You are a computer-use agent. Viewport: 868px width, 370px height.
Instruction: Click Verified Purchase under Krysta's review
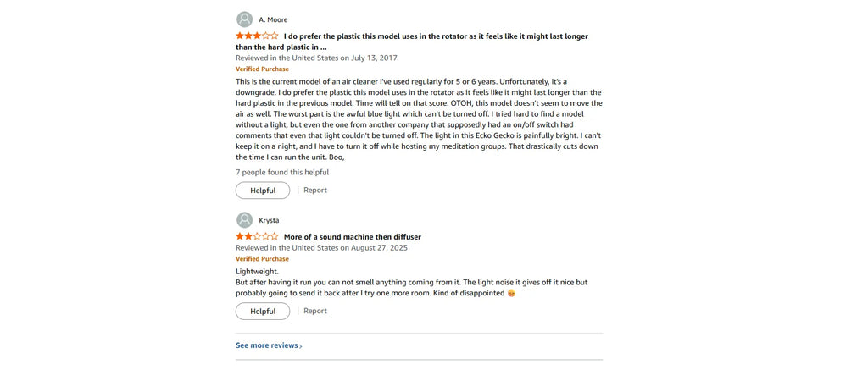pos(262,259)
